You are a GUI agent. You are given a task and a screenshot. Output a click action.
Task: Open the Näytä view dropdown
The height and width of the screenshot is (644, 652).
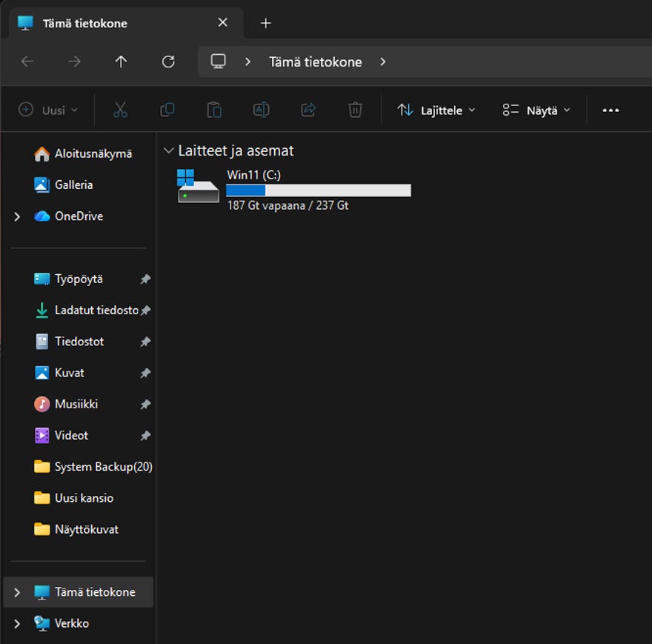tap(536, 110)
